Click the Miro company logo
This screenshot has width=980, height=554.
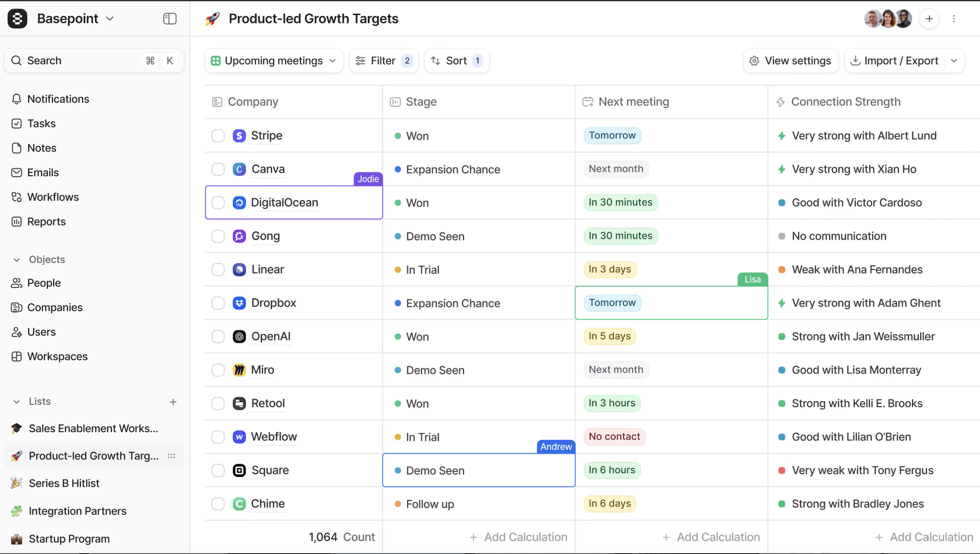pos(239,369)
